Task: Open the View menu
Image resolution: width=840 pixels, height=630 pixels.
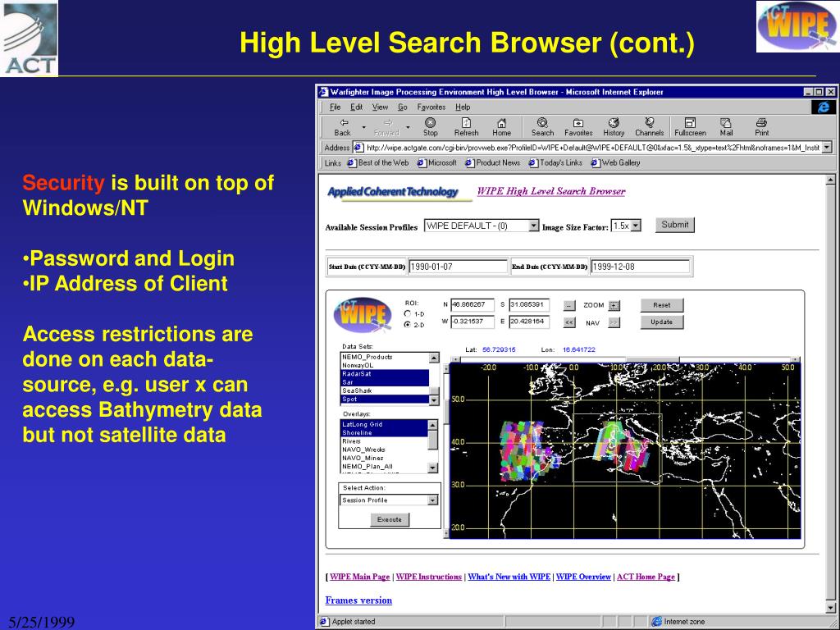Action: point(380,107)
